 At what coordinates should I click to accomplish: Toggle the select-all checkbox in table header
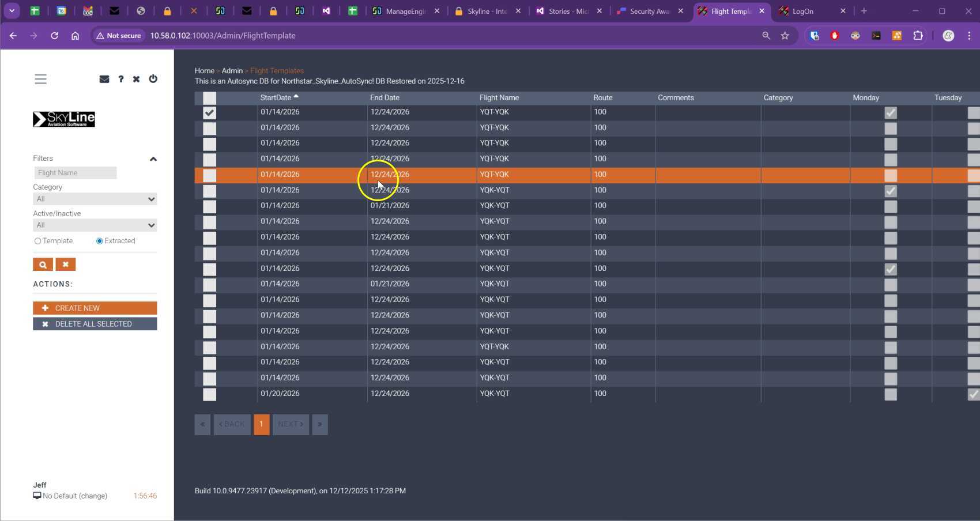click(210, 98)
